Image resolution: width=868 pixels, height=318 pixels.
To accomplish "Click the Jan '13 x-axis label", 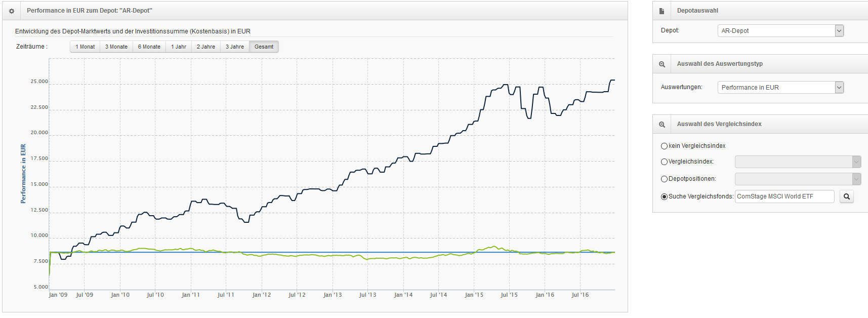I will pyautogui.click(x=333, y=295).
